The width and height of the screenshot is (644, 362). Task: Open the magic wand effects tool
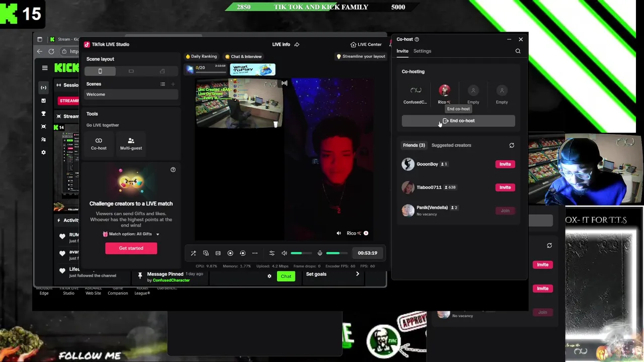point(193,253)
